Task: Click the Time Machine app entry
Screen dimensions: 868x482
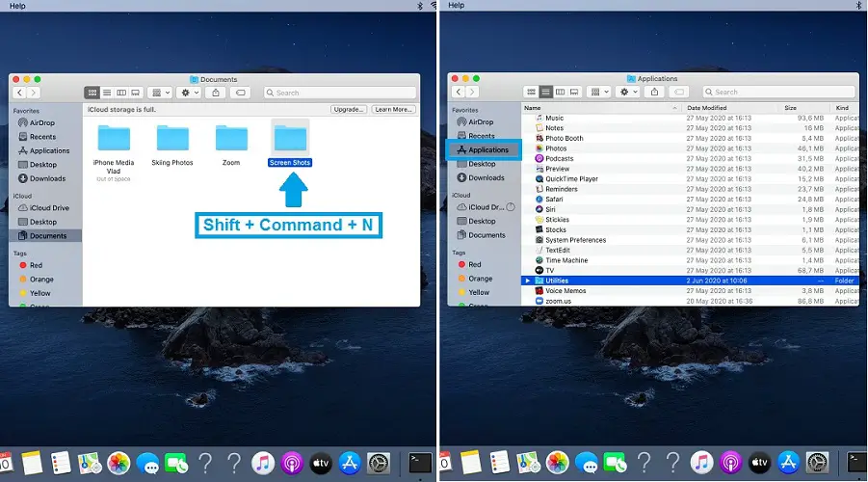Action: coord(566,260)
